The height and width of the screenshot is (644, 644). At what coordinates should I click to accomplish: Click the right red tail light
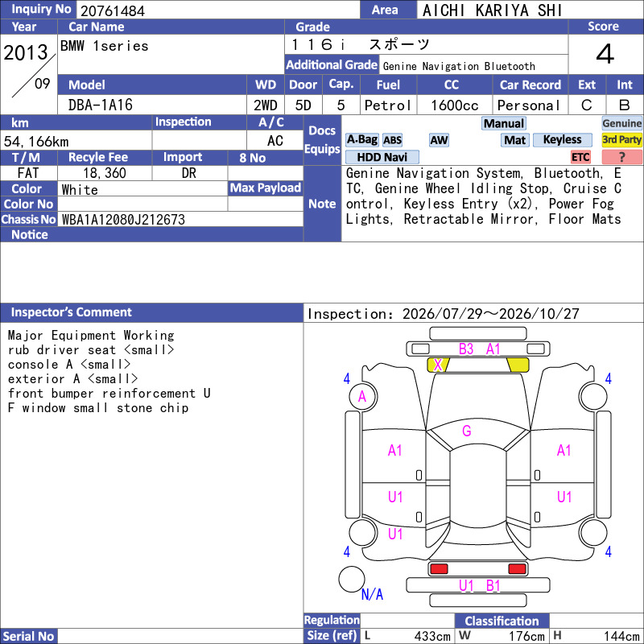point(517,569)
